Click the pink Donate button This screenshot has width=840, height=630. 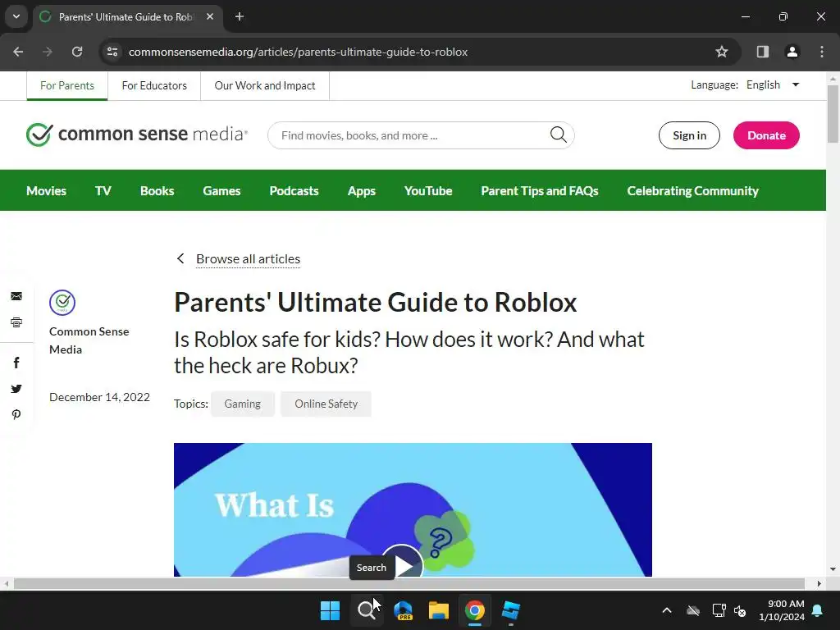point(766,135)
